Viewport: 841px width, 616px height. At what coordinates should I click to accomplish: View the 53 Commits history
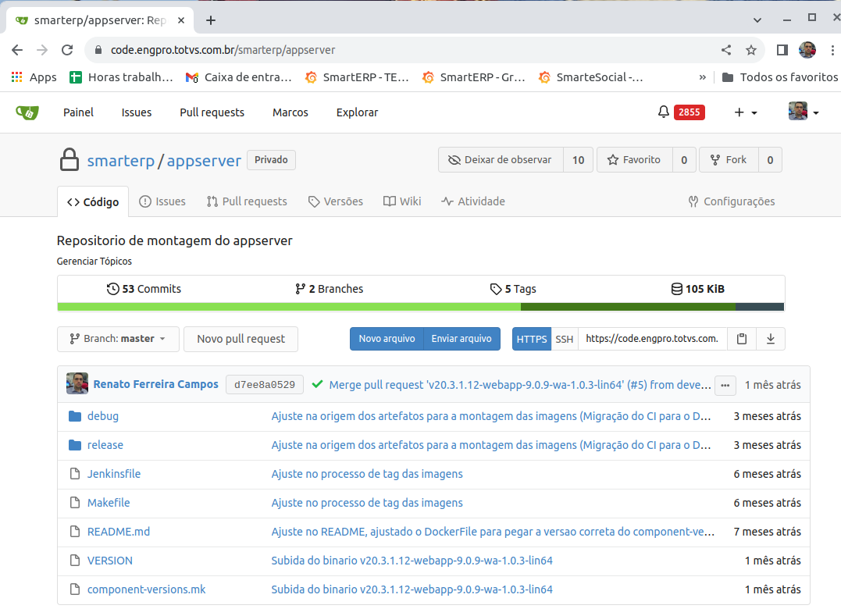click(x=144, y=289)
